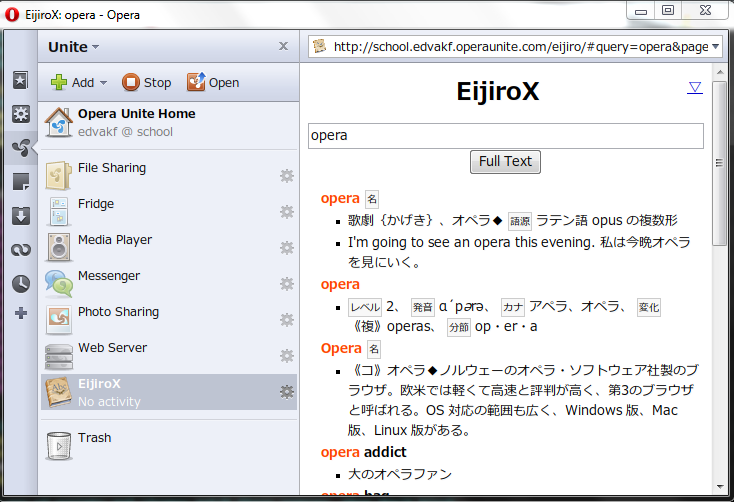Click the EijiroX search input box
Viewport: 734px width, 502px height.
click(x=506, y=136)
